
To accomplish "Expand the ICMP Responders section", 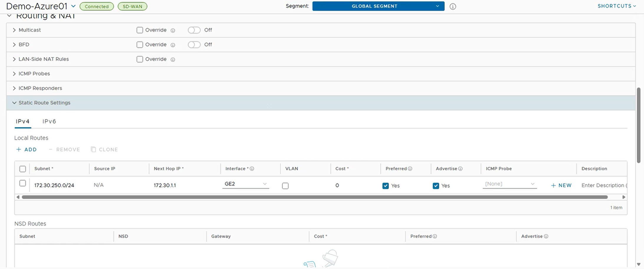I will [14, 88].
